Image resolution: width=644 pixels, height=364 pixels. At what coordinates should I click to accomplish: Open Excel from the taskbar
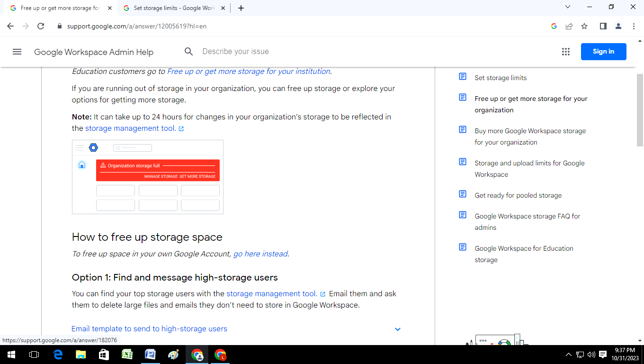(127, 355)
